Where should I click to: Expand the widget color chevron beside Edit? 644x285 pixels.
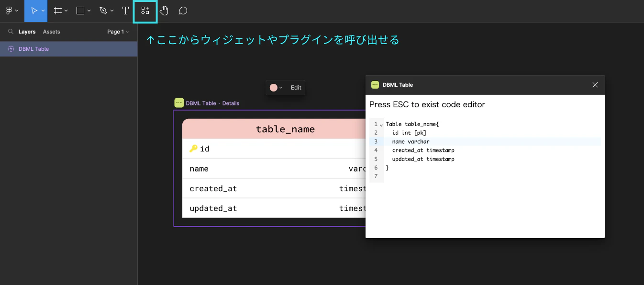[281, 88]
